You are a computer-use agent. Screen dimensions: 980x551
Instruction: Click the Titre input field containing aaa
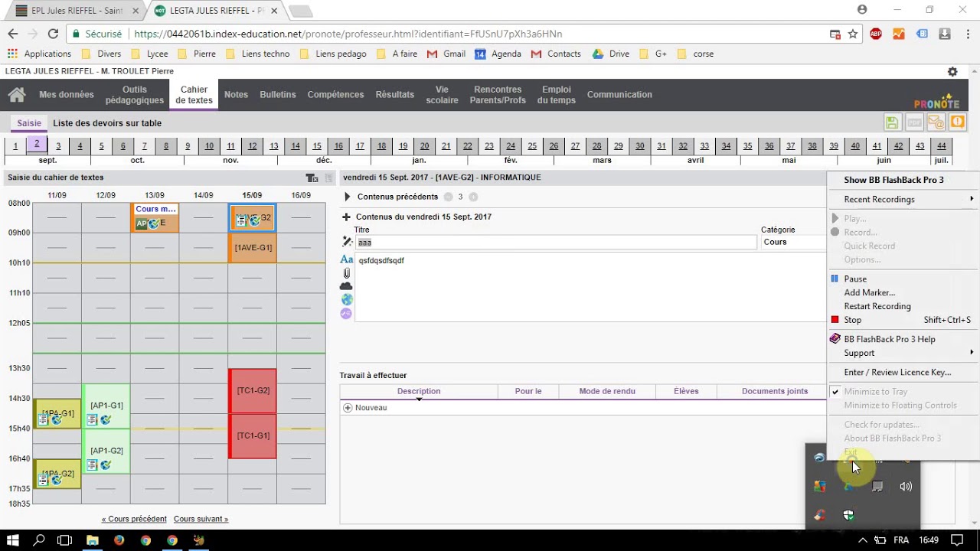pyautogui.click(x=556, y=242)
